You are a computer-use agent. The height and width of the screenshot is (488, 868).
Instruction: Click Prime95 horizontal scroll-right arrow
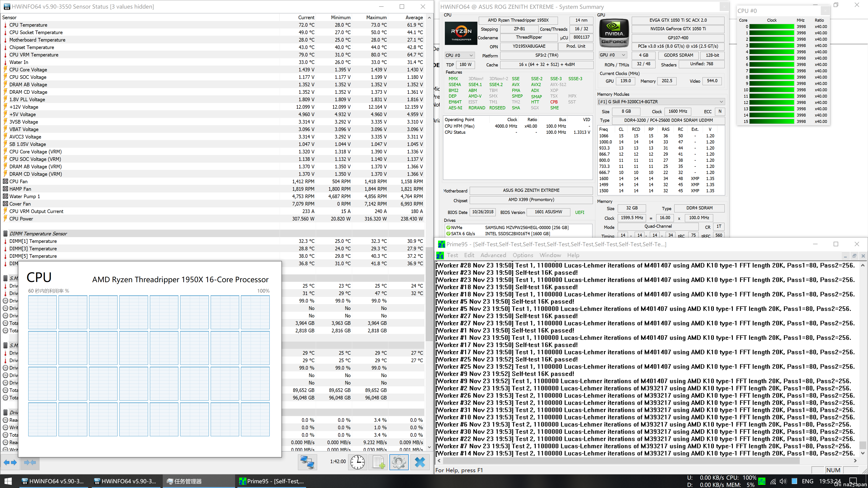click(855, 460)
